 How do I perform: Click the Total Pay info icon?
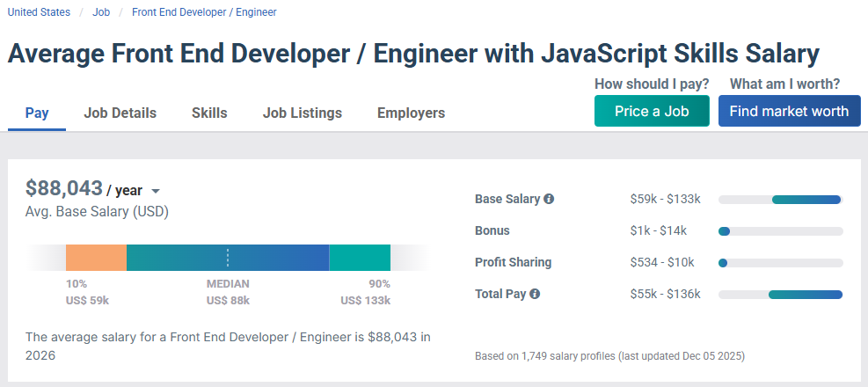click(x=534, y=294)
